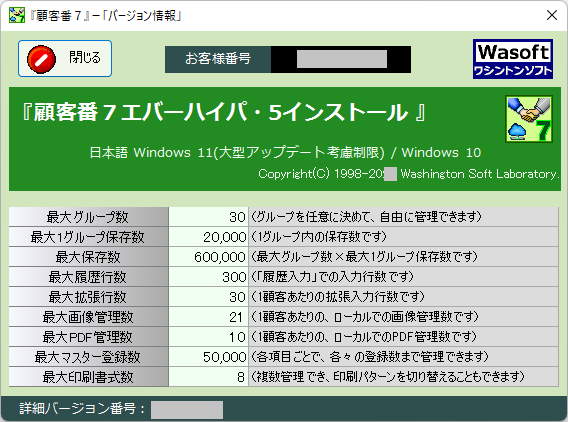Select the 最大履歴行数 label cell
The image size is (568, 422).
89,277
